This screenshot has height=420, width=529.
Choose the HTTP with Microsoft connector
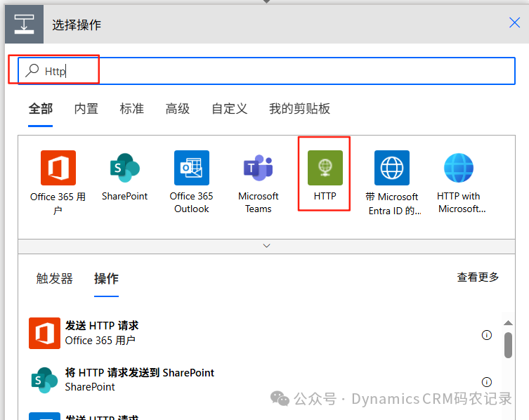coord(459,168)
